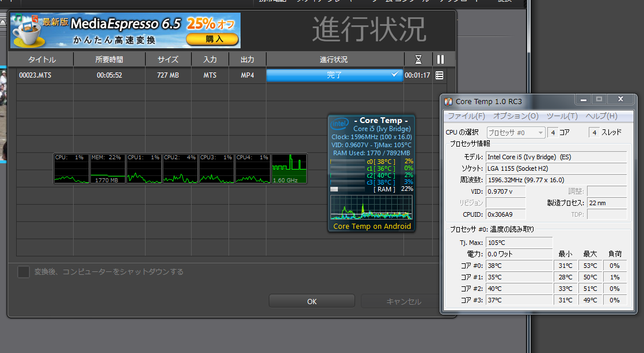Open the ツール(T) menu
This screenshot has width=644, height=353.
click(562, 116)
